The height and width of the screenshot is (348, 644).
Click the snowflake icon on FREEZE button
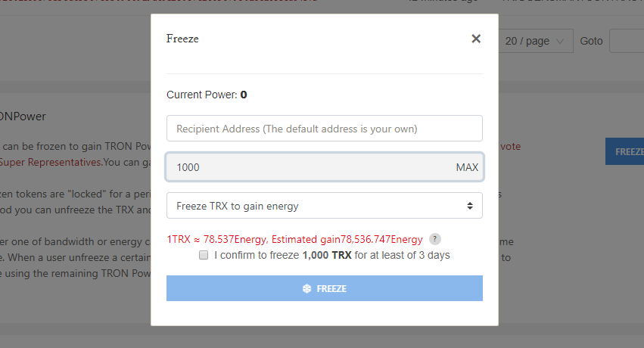(306, 288)
